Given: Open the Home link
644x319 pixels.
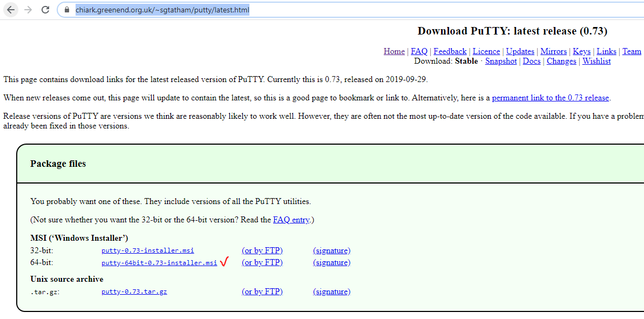Looking at the screenshot, I should tap(394, 51).
